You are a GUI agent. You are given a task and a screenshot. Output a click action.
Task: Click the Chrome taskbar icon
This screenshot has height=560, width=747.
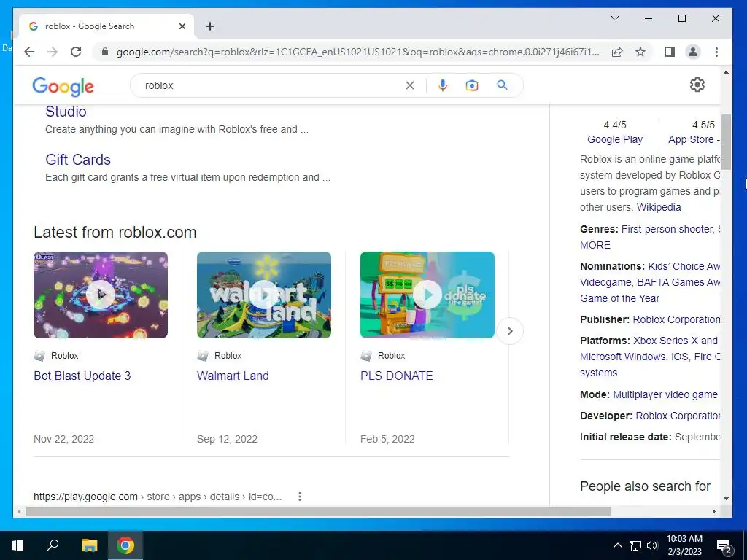pyautogui.click(x=125, y=545)
